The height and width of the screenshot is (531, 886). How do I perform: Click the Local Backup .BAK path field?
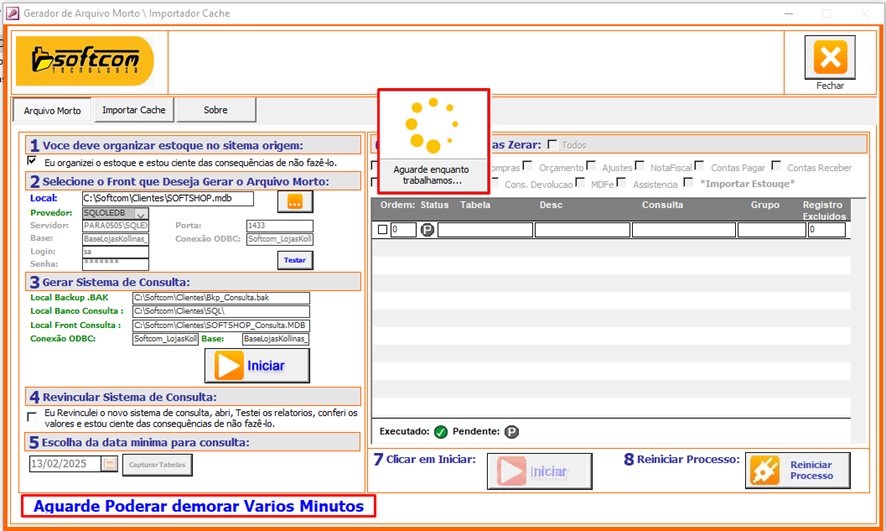coord(220,298)
